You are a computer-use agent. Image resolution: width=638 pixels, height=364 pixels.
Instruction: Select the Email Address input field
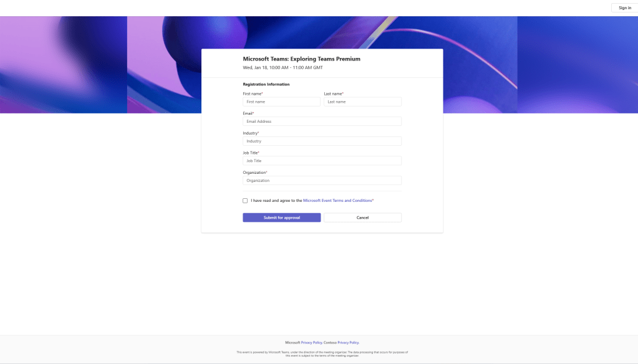tap(322, 122)
